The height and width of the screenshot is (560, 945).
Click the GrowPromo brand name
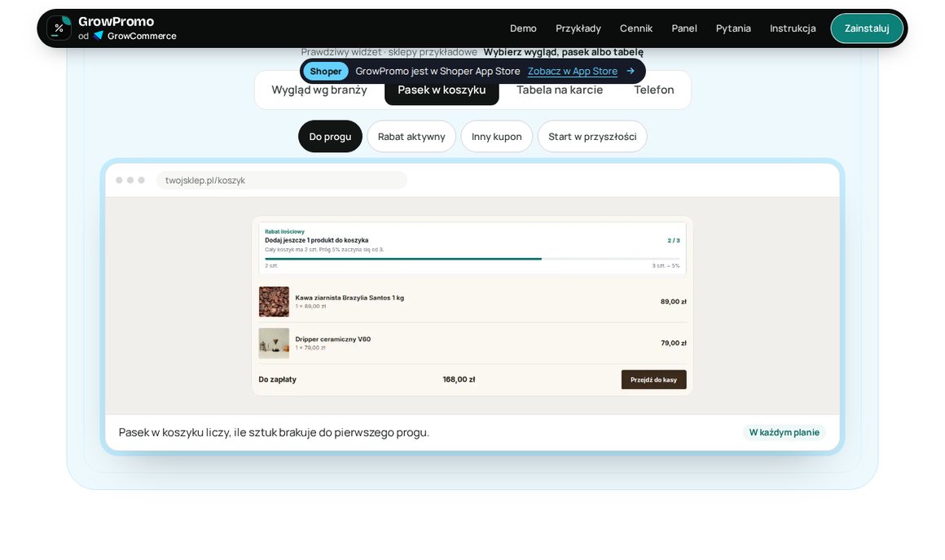click(116, 22)
